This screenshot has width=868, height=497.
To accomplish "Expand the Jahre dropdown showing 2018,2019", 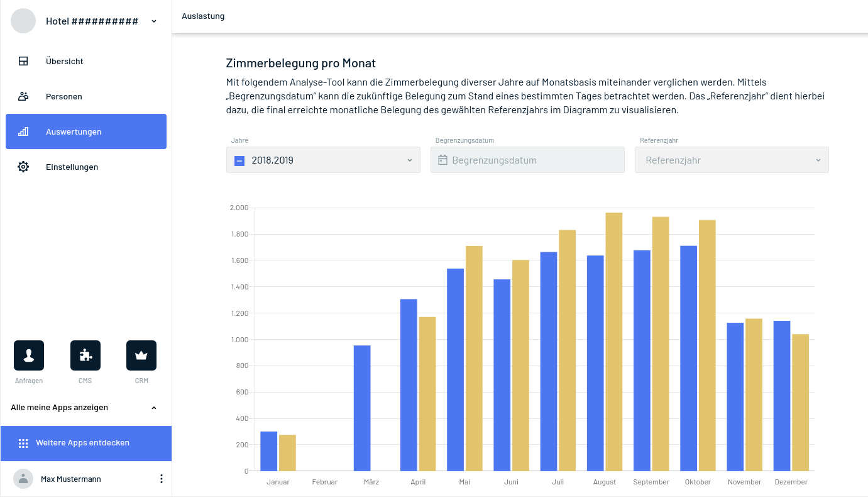I will click(409, 160).
